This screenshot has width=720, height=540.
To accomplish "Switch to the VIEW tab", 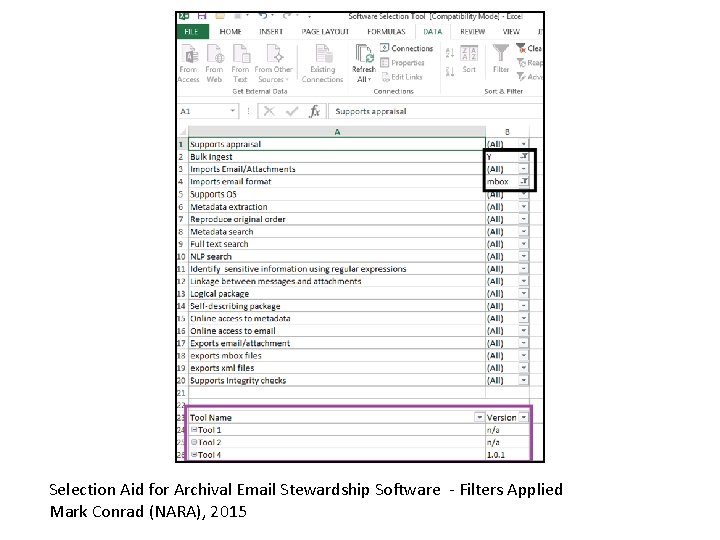I will [x=511, y=32].
